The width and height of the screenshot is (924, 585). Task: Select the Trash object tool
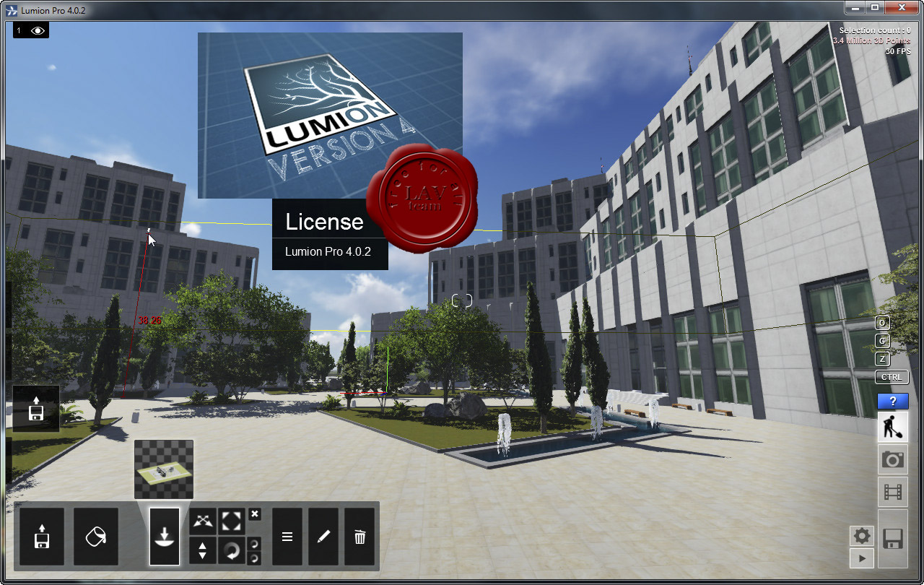359,537
